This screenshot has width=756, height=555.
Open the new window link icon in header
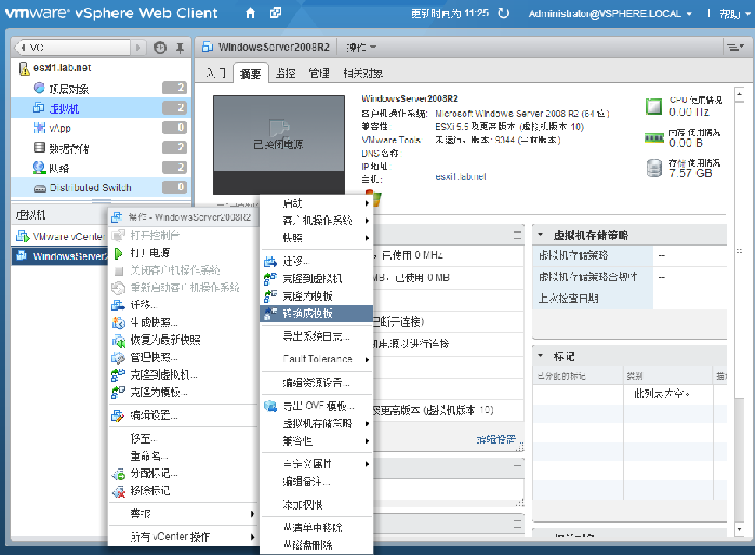point(275,13)
